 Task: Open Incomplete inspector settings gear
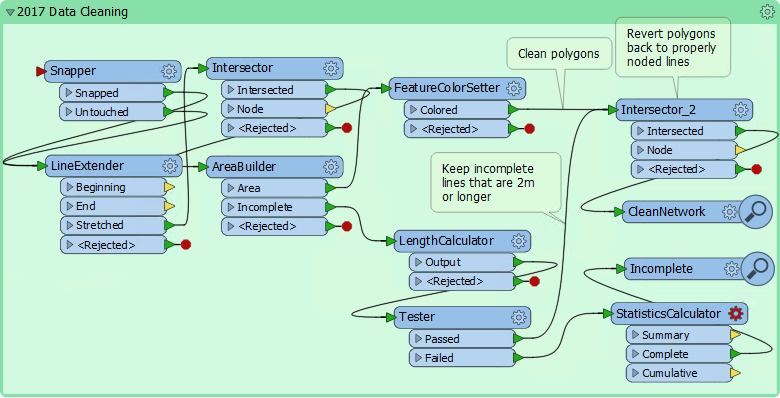click(x=731, y=269)
